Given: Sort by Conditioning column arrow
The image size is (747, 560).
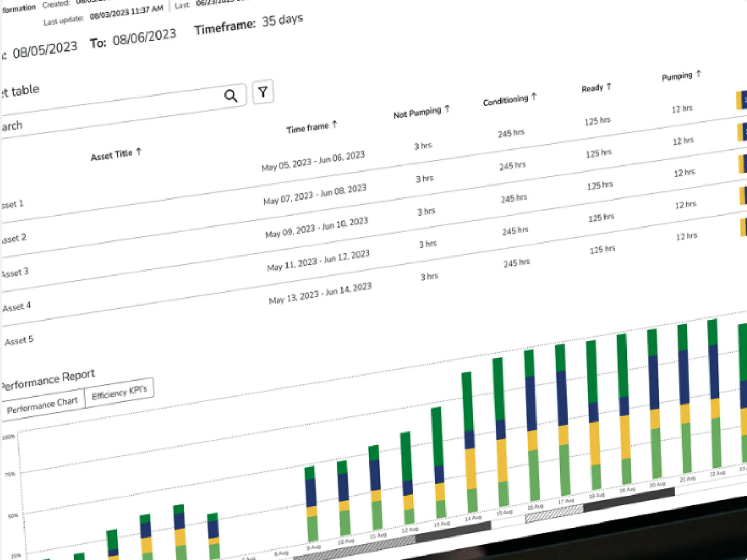Looking at the screenshot, I should [534, 96].
